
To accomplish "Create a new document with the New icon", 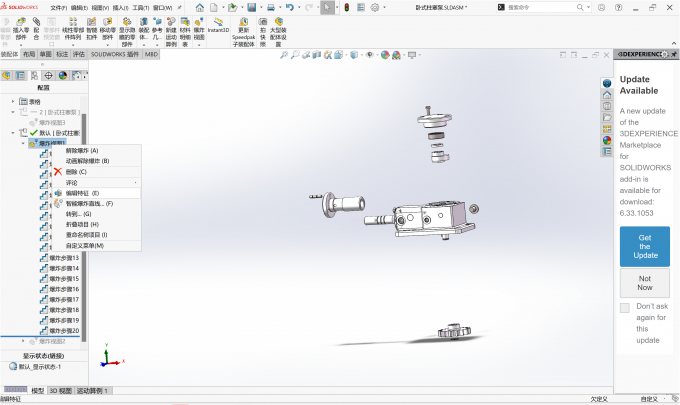I will pos(214,7).
